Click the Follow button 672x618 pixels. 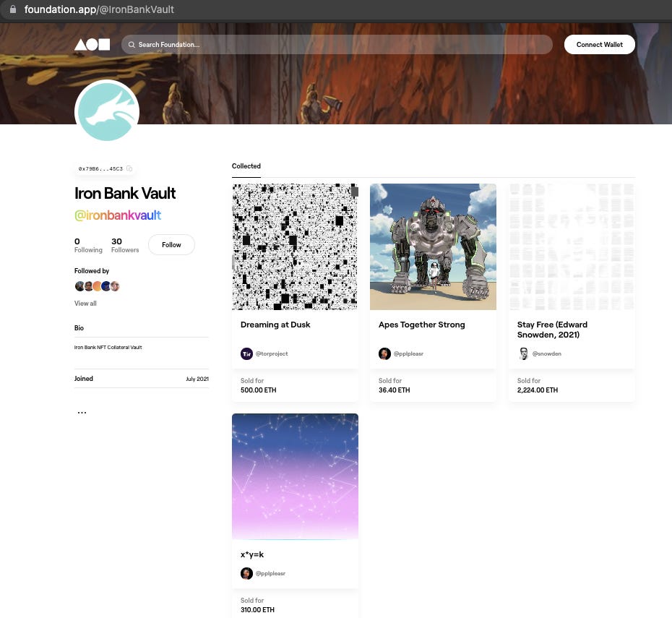(171, 245)
